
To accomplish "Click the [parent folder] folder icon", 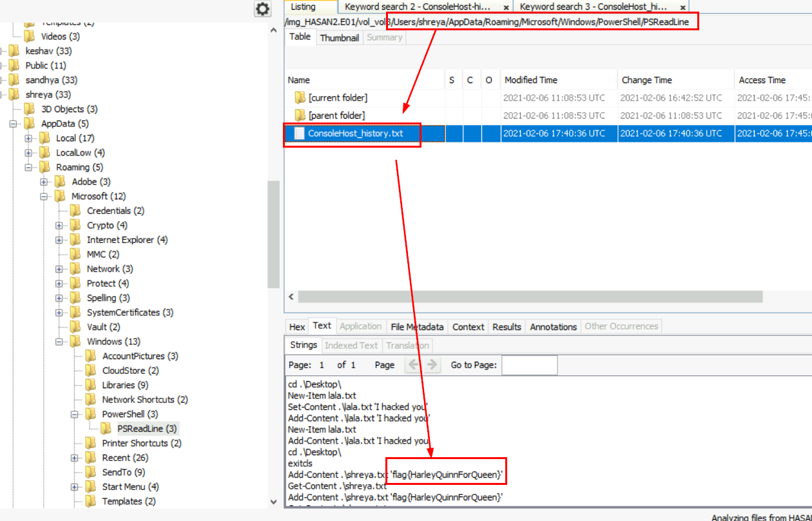I will click(x=300, y=115).
